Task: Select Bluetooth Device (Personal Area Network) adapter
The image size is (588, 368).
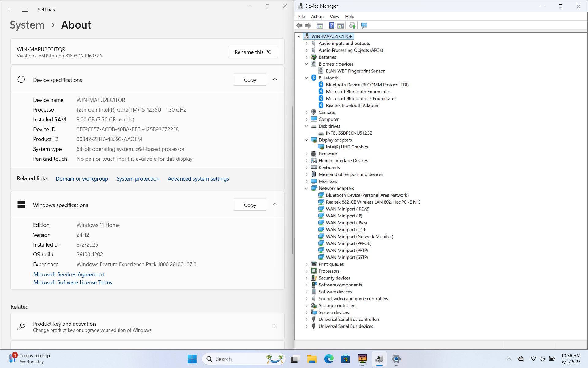Action: 367,195
